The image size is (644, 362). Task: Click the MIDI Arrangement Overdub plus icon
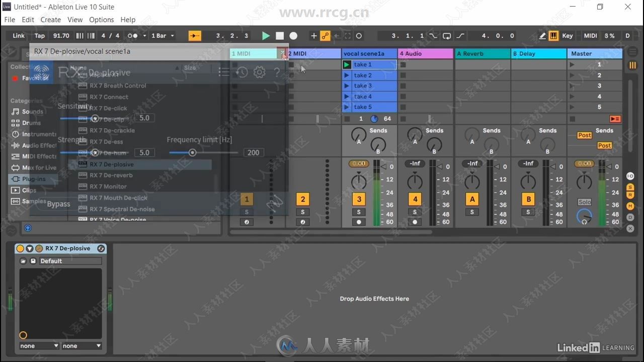click(314, 36)
